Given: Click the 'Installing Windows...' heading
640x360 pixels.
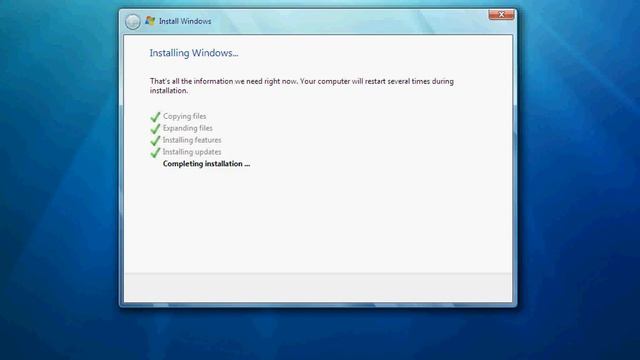Looking at the screenshot, I should click(x=194, y=53).
